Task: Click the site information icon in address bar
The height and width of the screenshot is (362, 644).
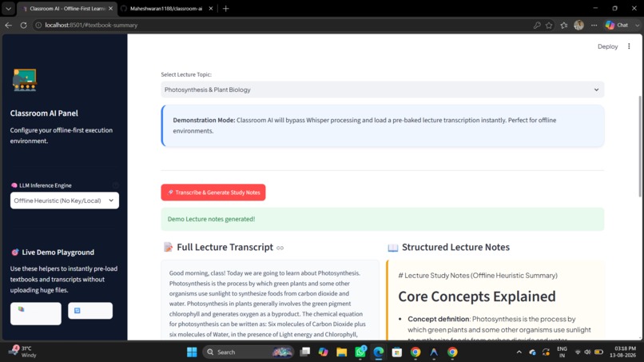Action: [38, 25]
